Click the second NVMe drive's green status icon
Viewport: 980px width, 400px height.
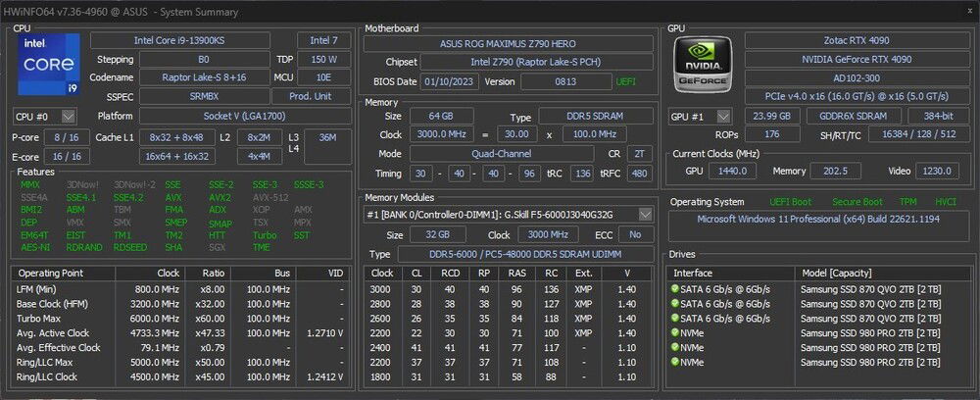pos(675,347)
